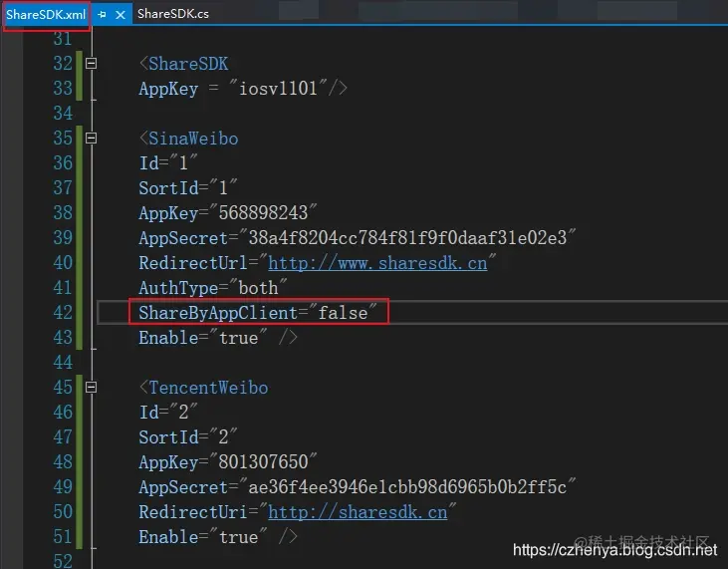The width and height of the screenshot is (728, 569).
Task: Click the AppSecret starting with ae36f4ee
Action: 358,486
